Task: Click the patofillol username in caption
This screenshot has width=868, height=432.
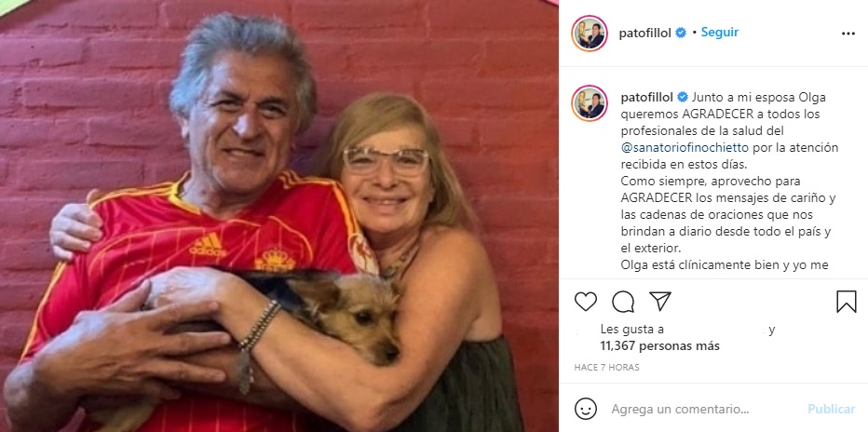Action: [x=646, y=98]
